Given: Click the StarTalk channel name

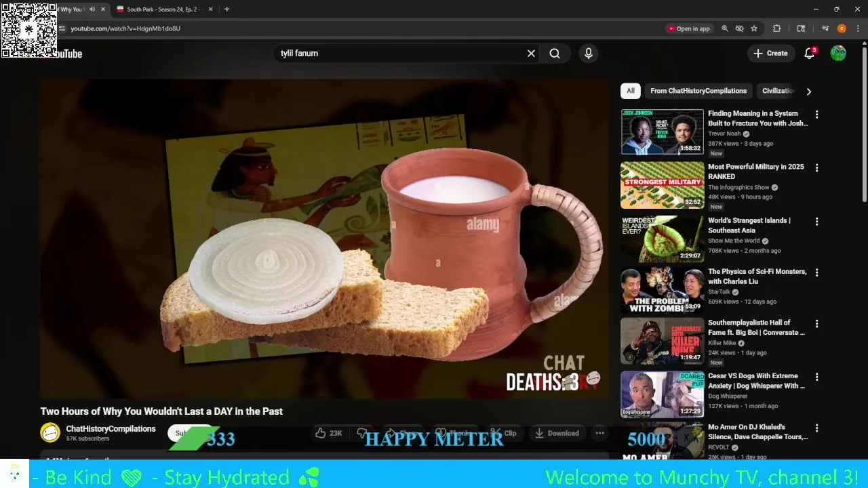Looking at the screenshot, I should coord(719,292).
